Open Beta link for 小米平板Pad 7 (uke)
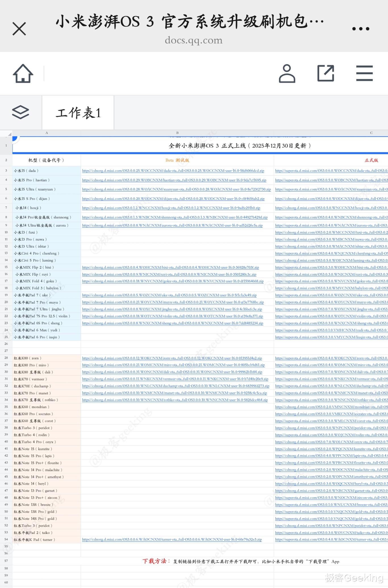 pos(169,295)
